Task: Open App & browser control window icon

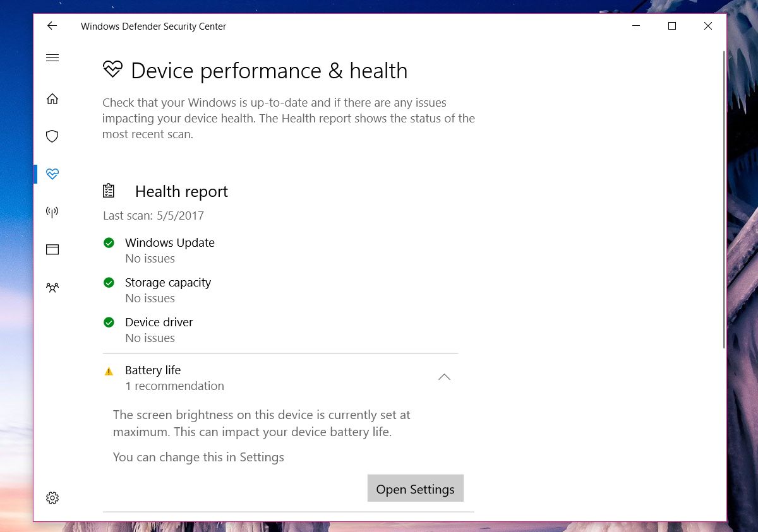Action: 52,249
